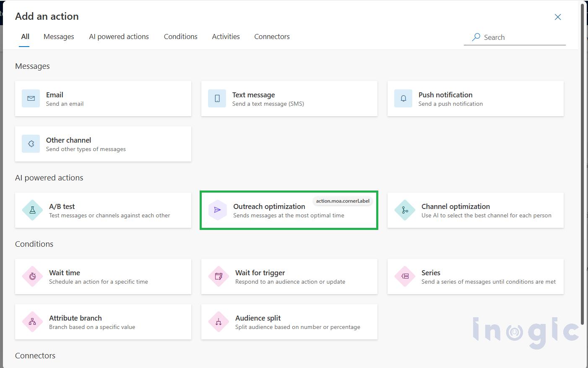588x368 pixels.
Task: Click the Wait for trigger icon
Action: coord(219,277)
